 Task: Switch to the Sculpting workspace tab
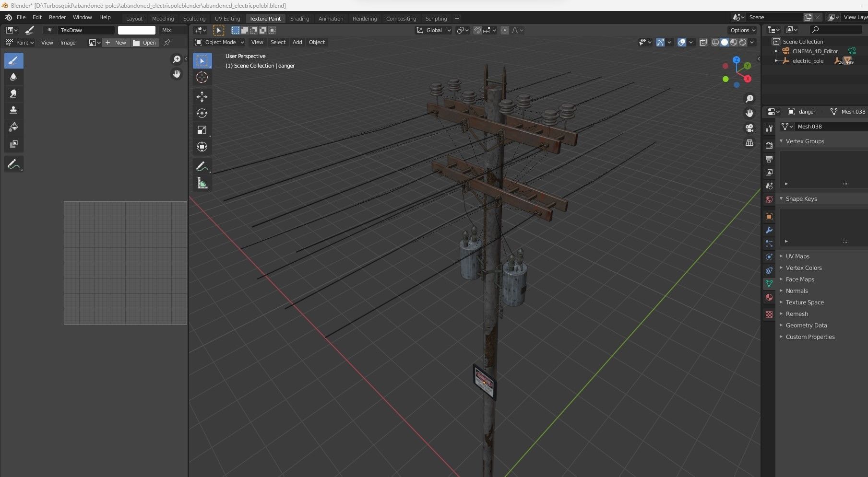[x=194, y=19]
